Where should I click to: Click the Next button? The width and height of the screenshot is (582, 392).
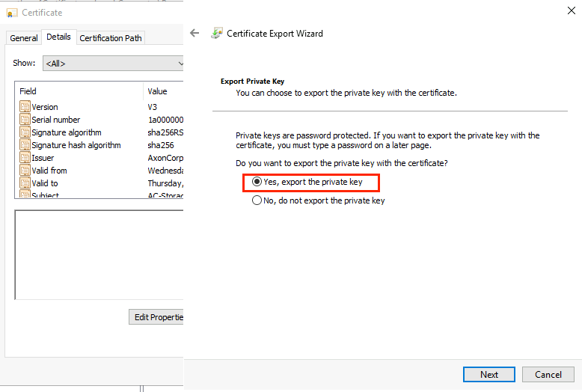tap(488, 375)
